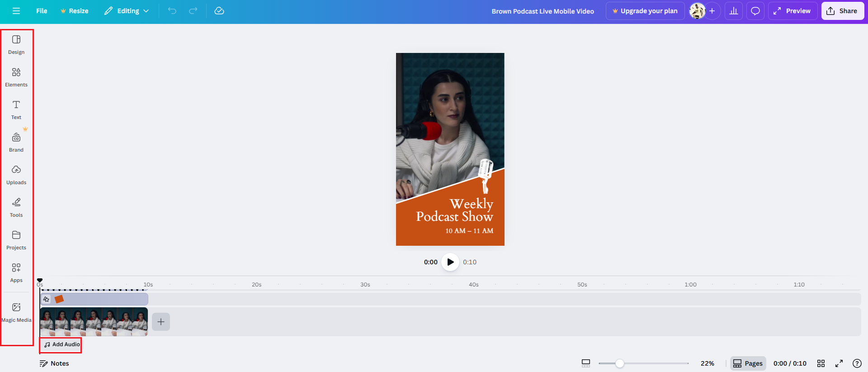Edit the title Brown Podcast Live Mobile Video
The height and width of the screenshot is (372, 868).
[x=543, y=11]
